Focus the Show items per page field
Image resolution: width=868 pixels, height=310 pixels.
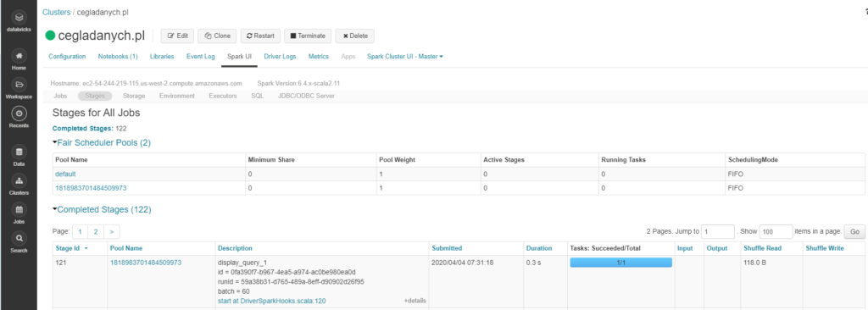776,231
